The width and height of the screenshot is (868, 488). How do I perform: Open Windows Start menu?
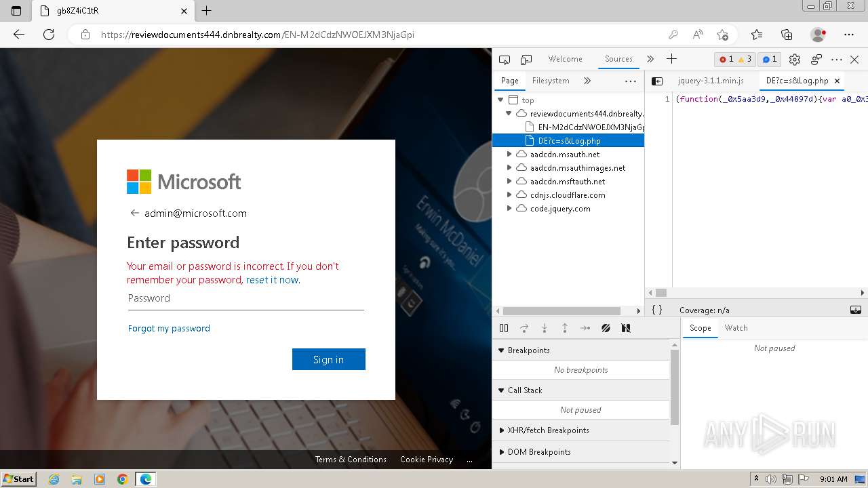click(x=19, y=479)
